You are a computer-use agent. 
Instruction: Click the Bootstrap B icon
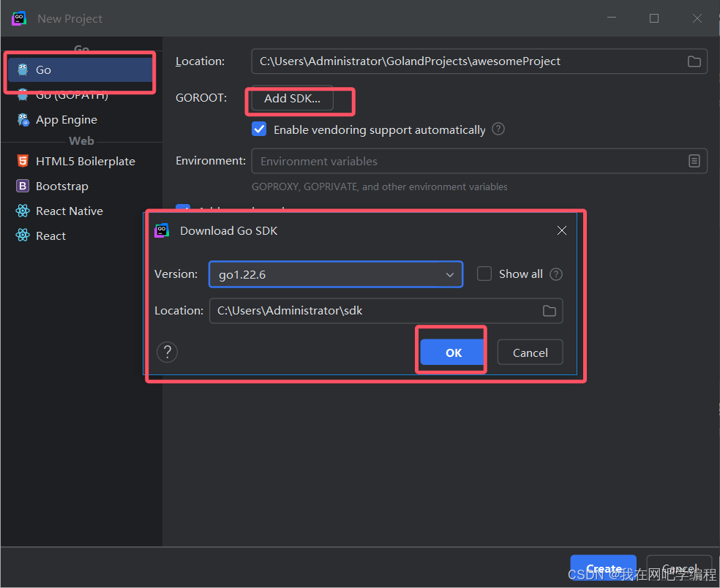[x=23, y=186]
